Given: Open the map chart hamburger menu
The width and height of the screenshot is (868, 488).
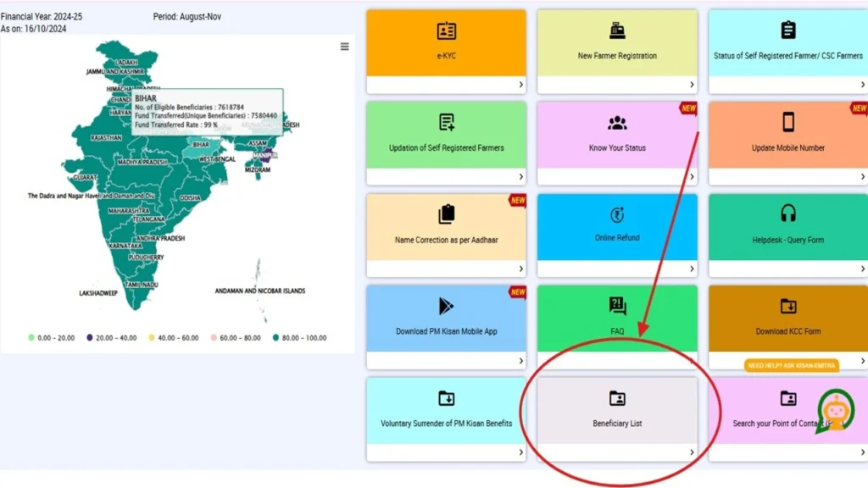Looking at the screenshot, I should click(x=344, y=47).
